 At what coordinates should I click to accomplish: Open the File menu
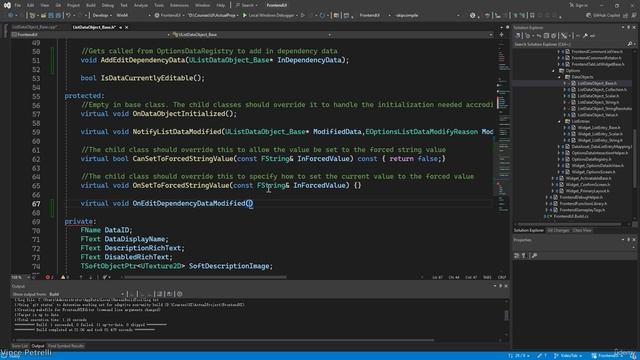(18, 5)
